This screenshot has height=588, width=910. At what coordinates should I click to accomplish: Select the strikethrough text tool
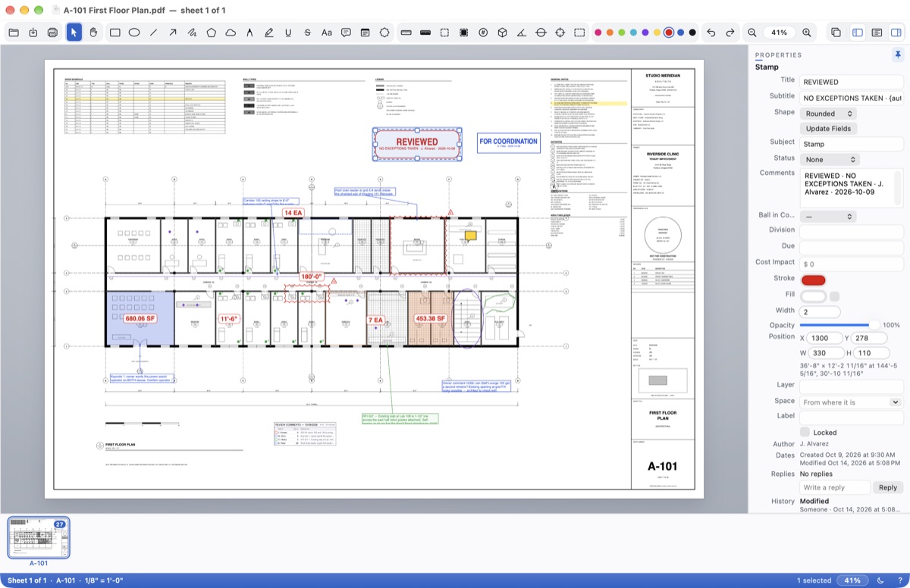tap(307, 33)
